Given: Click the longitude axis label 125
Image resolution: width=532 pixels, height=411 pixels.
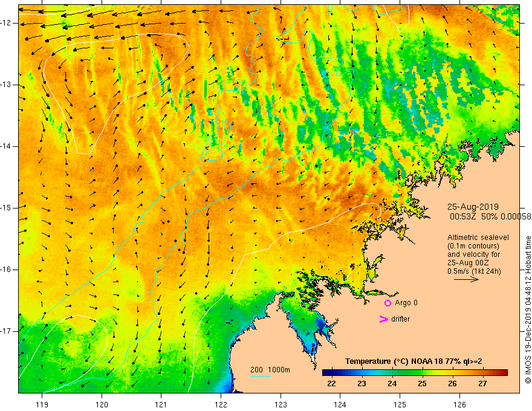Looking at the screenshot, I should click(x=400, y=404).
